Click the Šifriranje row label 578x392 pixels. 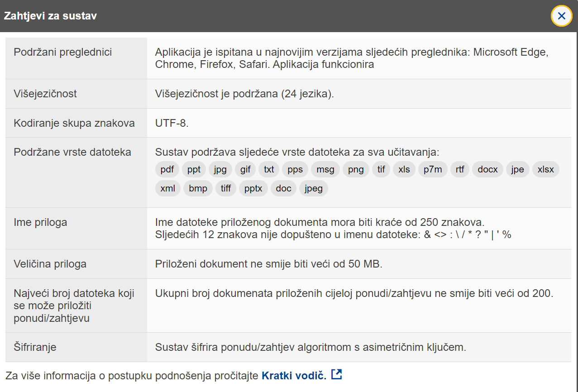[35, 347]
